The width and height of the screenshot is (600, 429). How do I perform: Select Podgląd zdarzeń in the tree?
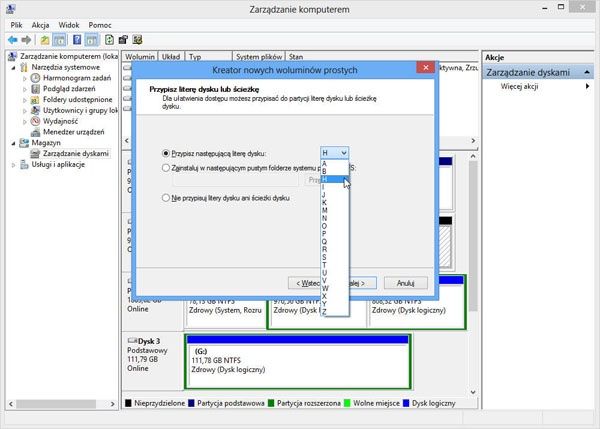click(x=69, y=88)
